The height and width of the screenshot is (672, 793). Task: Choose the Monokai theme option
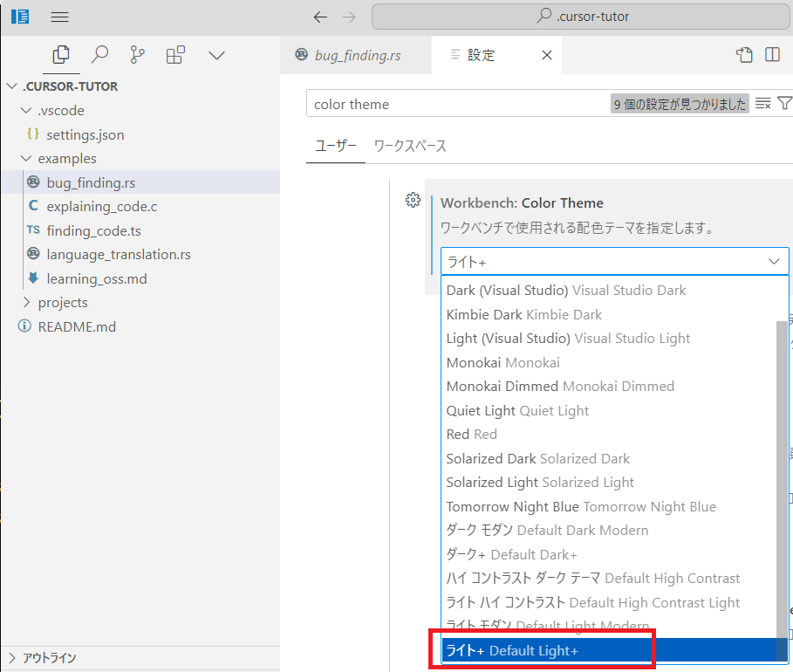pyautogui.click(x=609, y=363)
